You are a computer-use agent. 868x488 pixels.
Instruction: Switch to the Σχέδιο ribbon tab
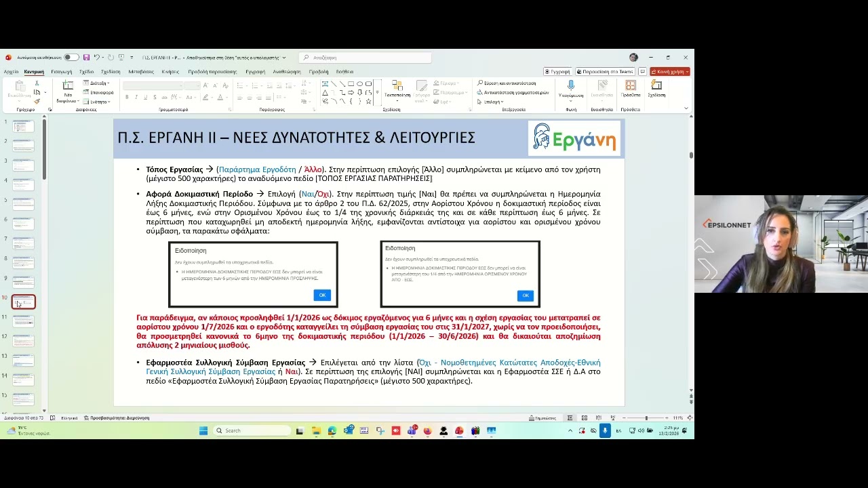pyautogui.click(x=86, y=71)
